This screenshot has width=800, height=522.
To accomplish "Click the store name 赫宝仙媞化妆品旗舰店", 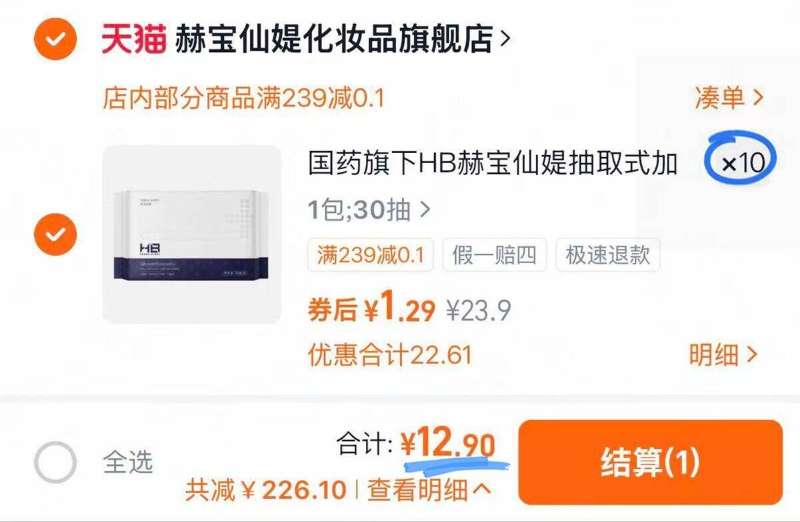I will pos(334,39).
